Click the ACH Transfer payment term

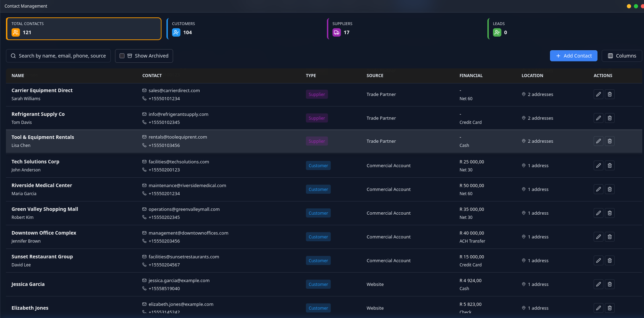(472, 241)
